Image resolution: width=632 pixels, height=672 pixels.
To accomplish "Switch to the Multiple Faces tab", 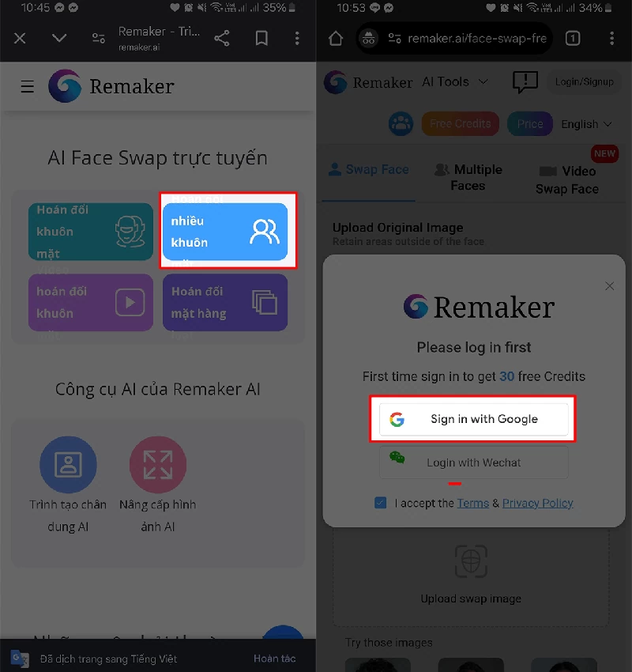I will point(468,177).
